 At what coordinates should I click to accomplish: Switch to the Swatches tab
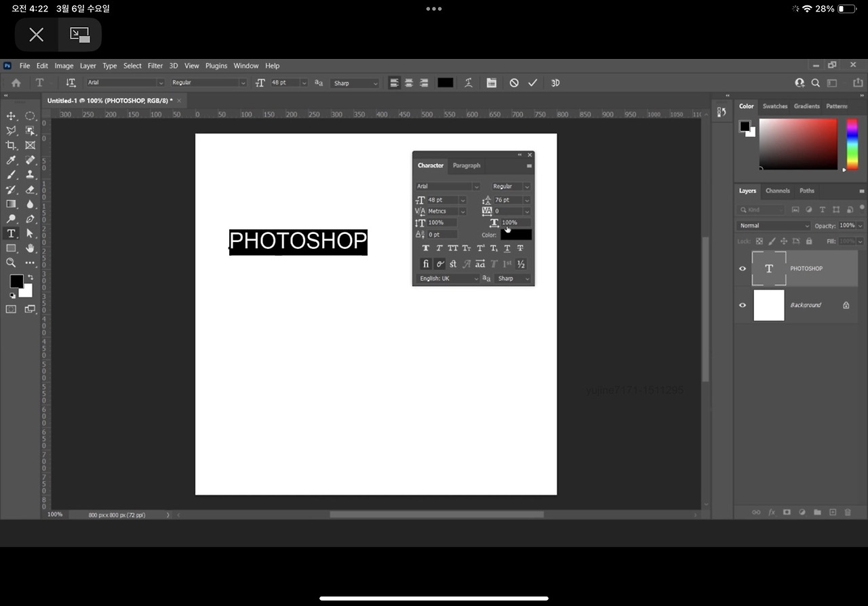point(775,106)
